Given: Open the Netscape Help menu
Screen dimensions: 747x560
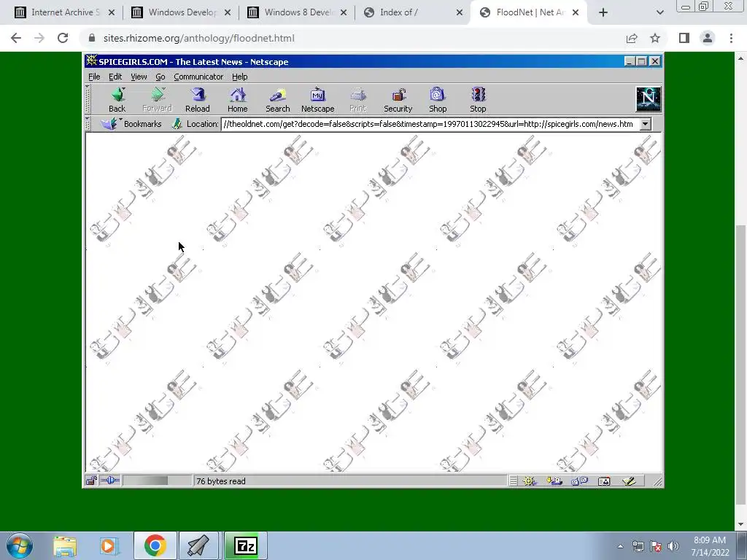Looking at the screenshot, I should (239, 77).
